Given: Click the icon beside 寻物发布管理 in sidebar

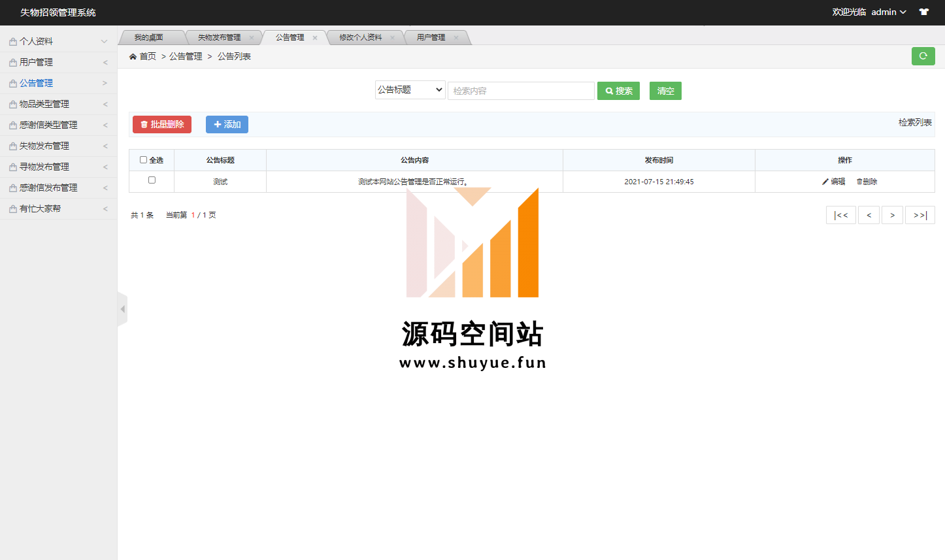Looking at the screenshot, I should 13,167.
